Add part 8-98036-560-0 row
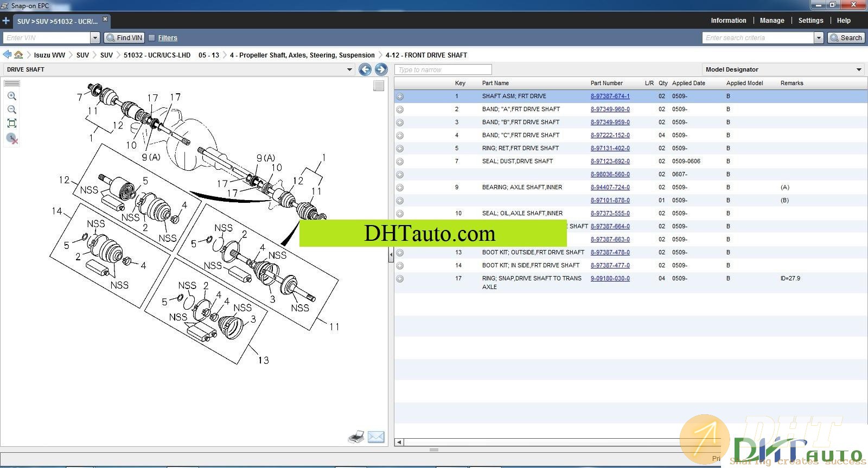Screen dimensions: 868x468 point(400,175)
